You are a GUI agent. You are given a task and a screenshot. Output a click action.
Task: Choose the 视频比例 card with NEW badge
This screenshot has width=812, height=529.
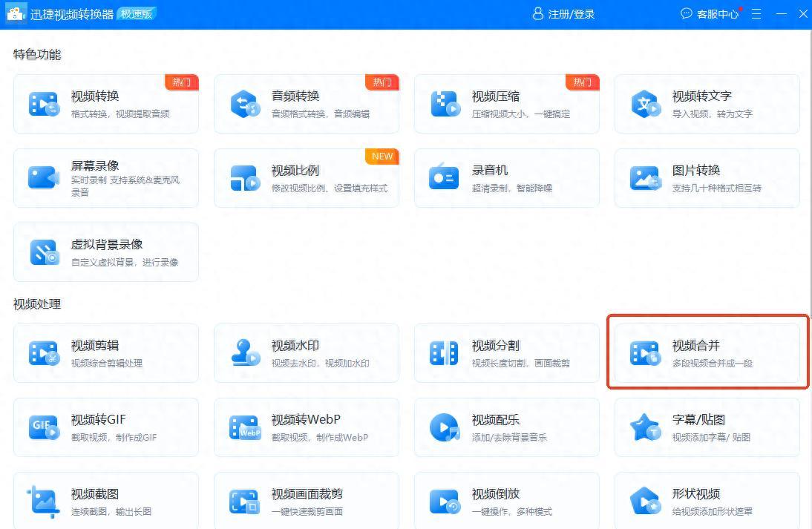[306, 178]
